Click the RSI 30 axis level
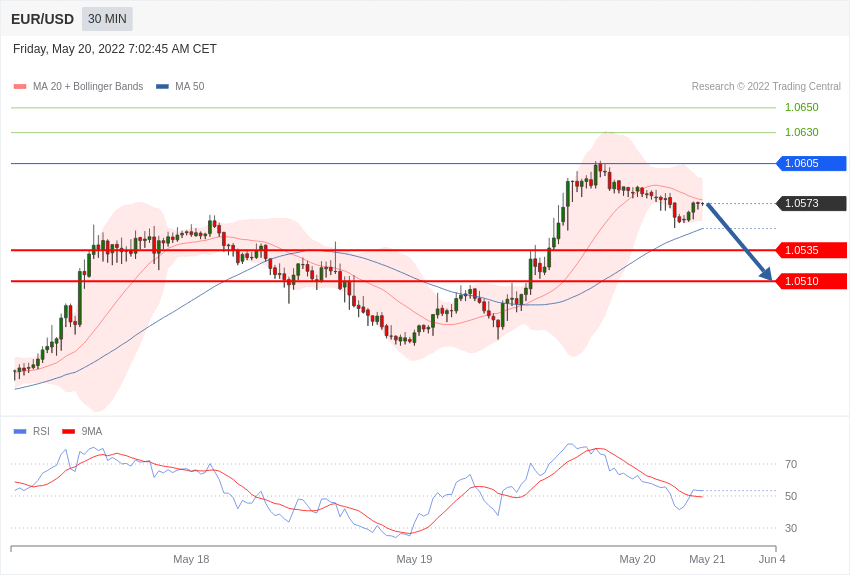Image resolution: width=850 pixels, height=576 pixels. pos(791,528)
